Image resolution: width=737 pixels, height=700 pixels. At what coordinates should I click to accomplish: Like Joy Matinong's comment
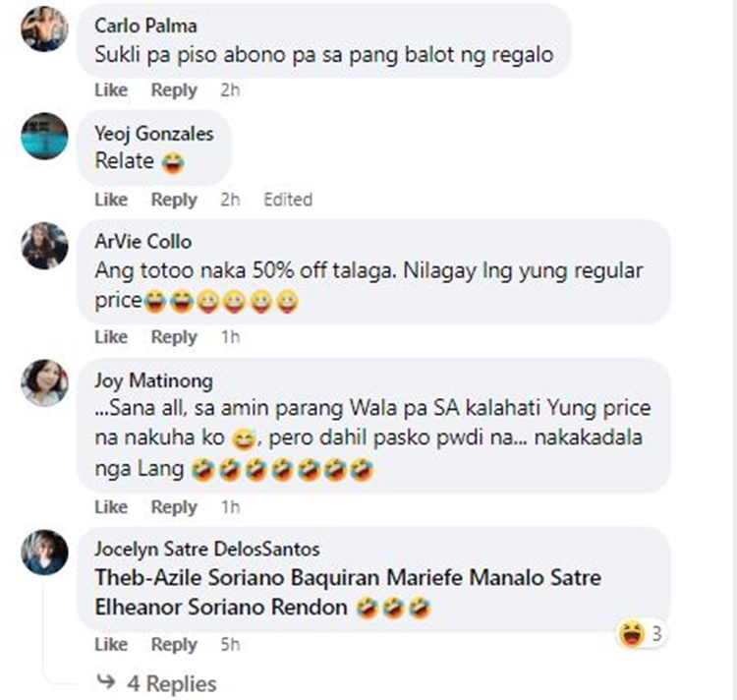(111, 506)
